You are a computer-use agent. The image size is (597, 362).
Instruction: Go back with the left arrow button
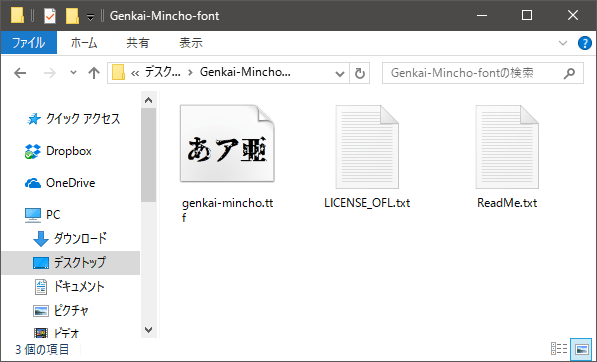(20, 73)
